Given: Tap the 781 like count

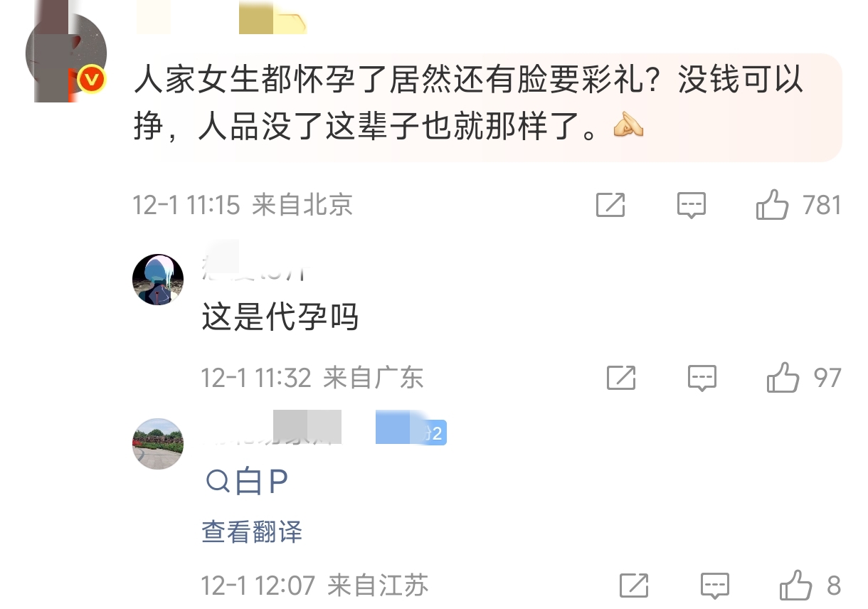Looking at the screenshot, I should point(822,206).
